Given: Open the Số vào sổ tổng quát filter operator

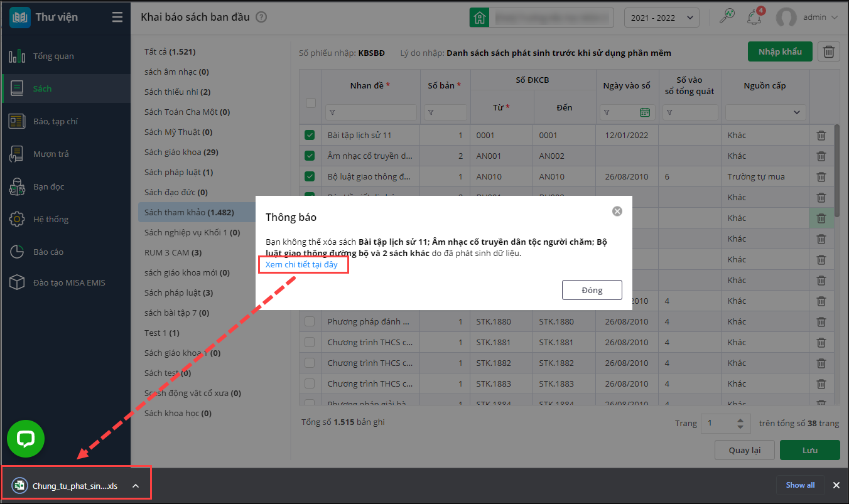Looking at the screenshot, I should (669, 112).
